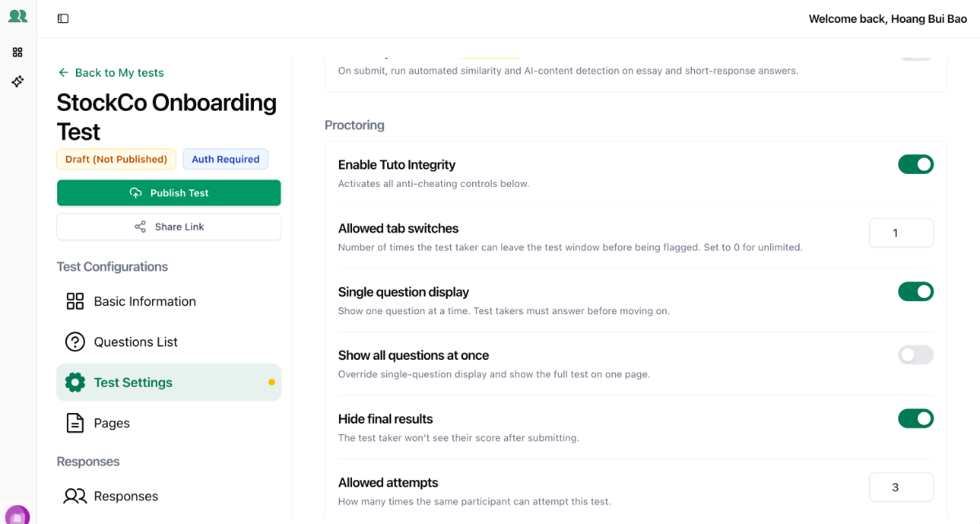Click the user avatar in the bottom-left corner
Image resolution: width=980 pixels, height=524 pixels.
tap(17, 516)
